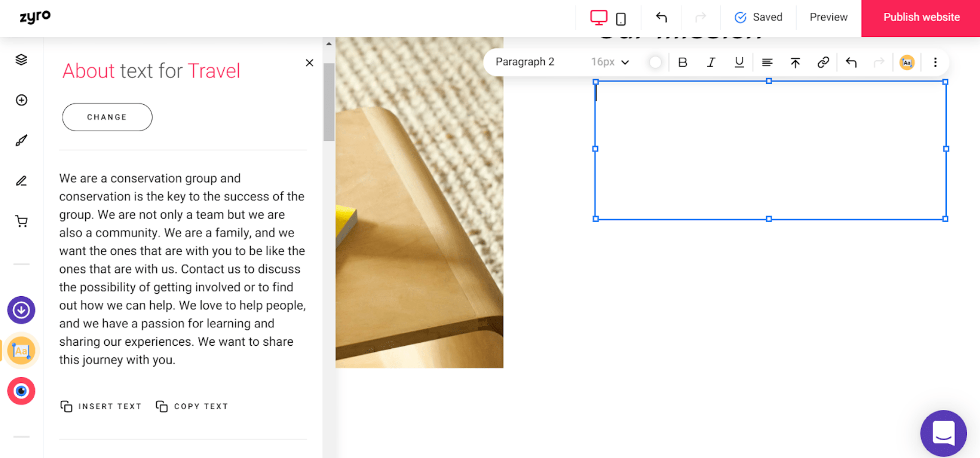Add a link to text
The height and width of the screenshot is (458, 980).
823,62
